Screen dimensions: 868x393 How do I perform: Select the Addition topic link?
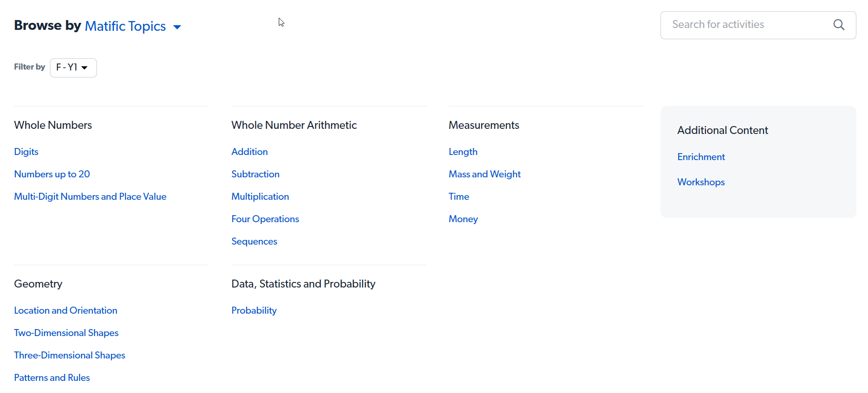coord(249,152)
